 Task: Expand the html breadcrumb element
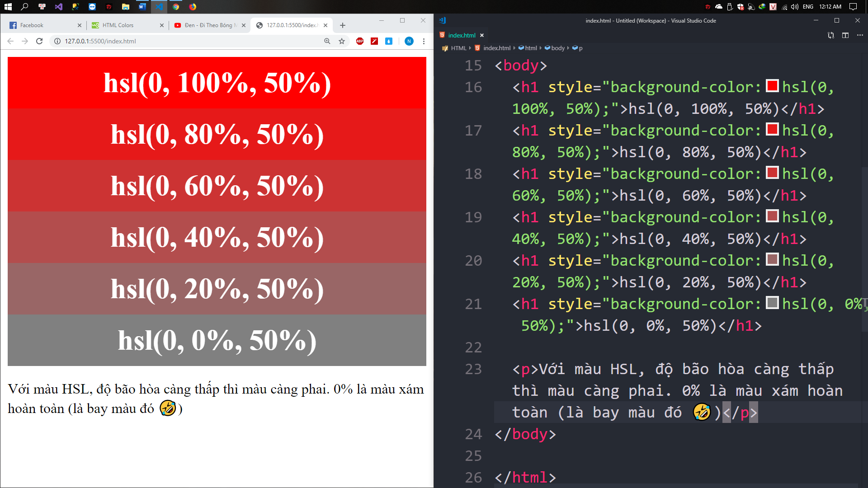tap(531, 48)
